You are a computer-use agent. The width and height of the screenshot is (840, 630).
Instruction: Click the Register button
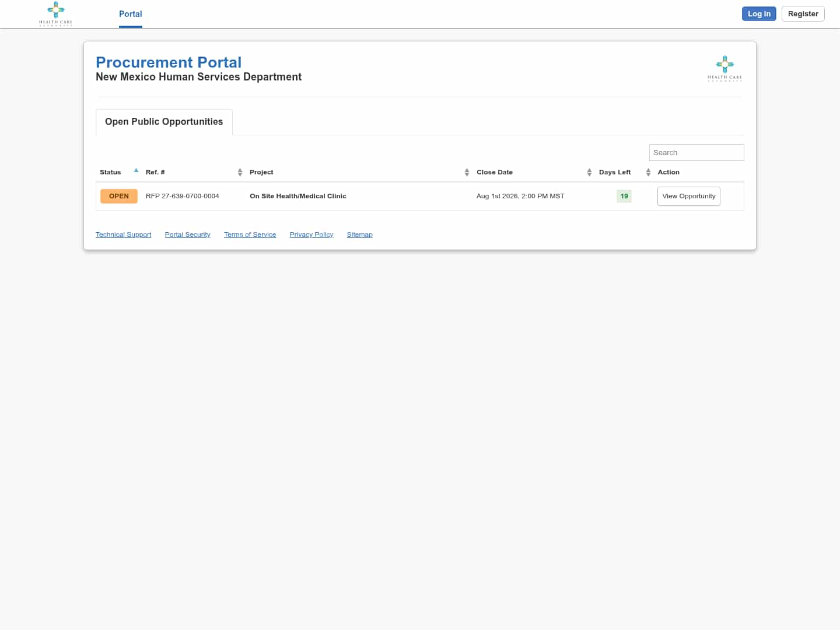(x=803, y=14)
